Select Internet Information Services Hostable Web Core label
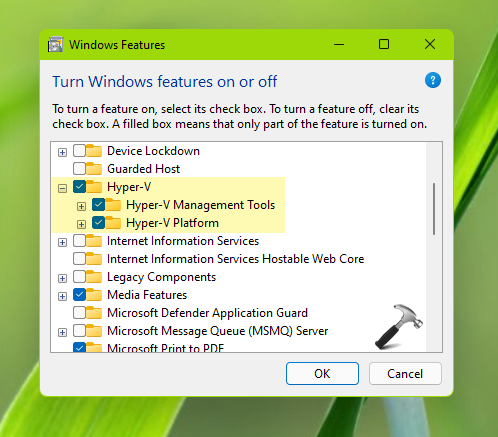The width and height of the screenshot is (498, 437). click(x=236, y=259)
